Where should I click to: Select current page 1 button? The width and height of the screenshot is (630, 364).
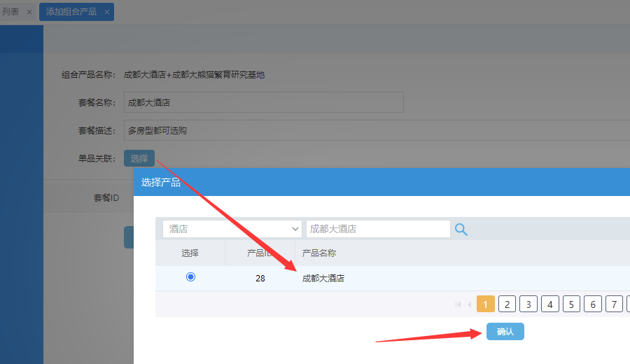[x=486, y=304]
